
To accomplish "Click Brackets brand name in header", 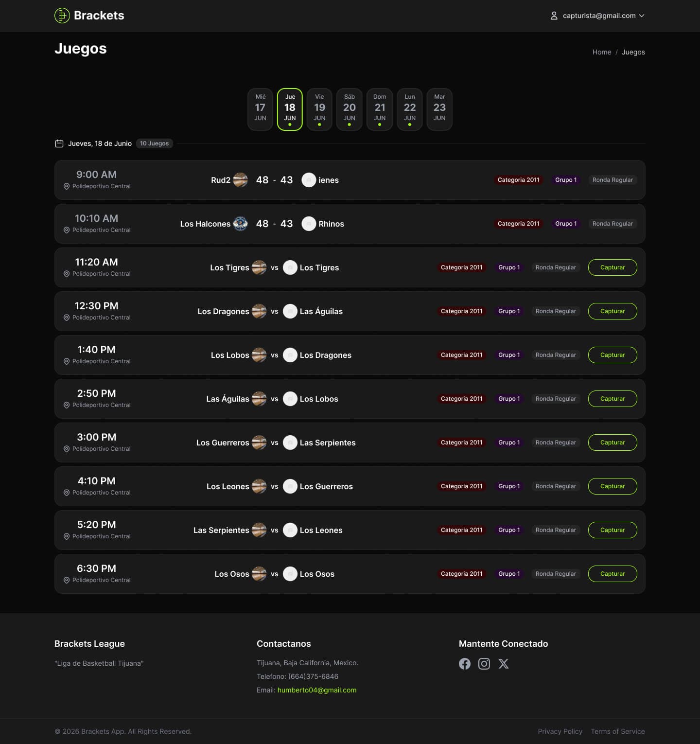I will [99, 16].
